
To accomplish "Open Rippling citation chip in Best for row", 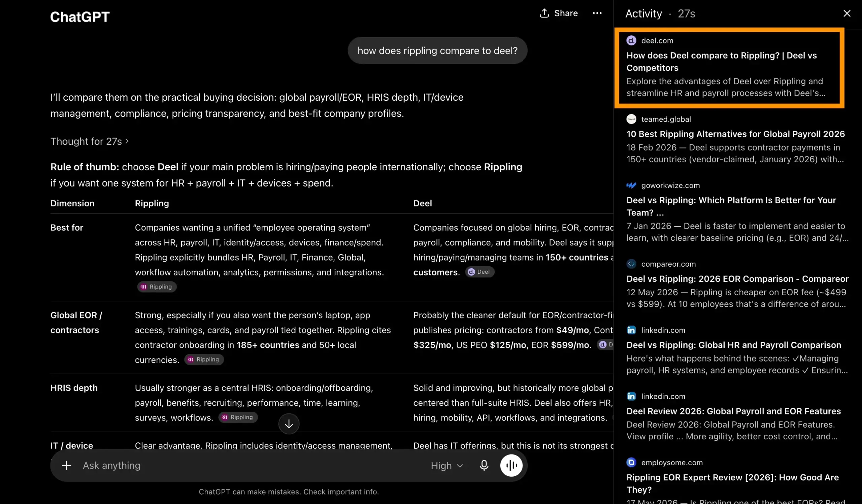I will [157, 287].
